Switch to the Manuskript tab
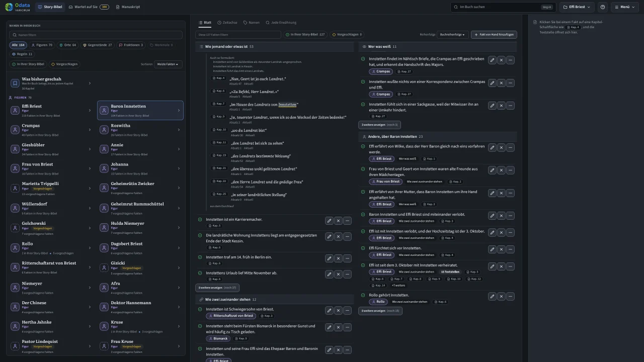Viewport: 644px width, 362px height. [128, 7]
